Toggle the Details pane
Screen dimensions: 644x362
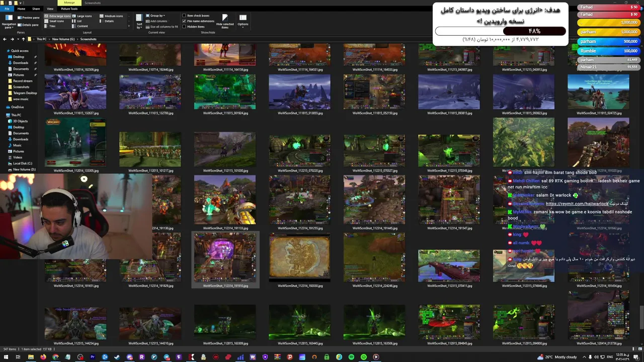click(29, 25)
